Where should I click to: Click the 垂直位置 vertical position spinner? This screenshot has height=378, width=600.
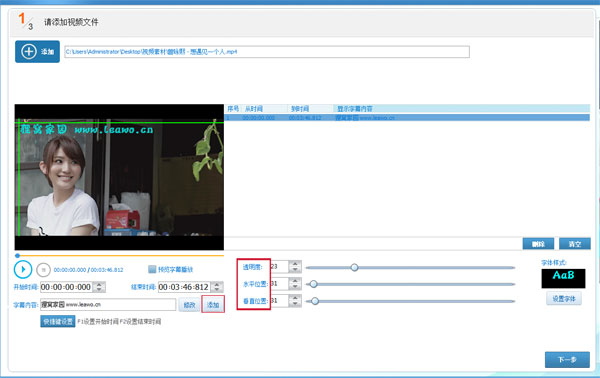(295, 301)
